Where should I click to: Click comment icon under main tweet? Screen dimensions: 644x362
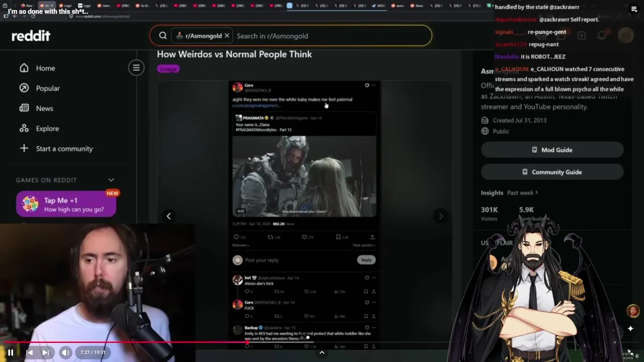pyautogui.click(x=236, y=237)
